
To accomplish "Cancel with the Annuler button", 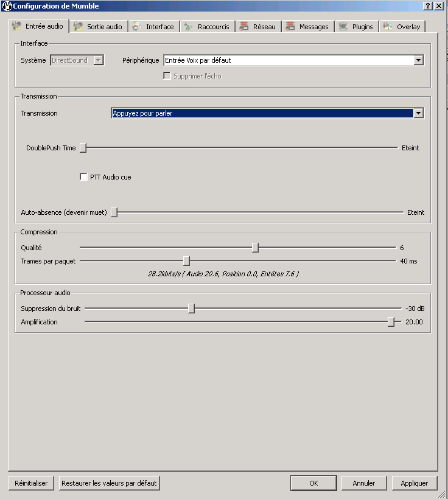I will coord(364,483).
